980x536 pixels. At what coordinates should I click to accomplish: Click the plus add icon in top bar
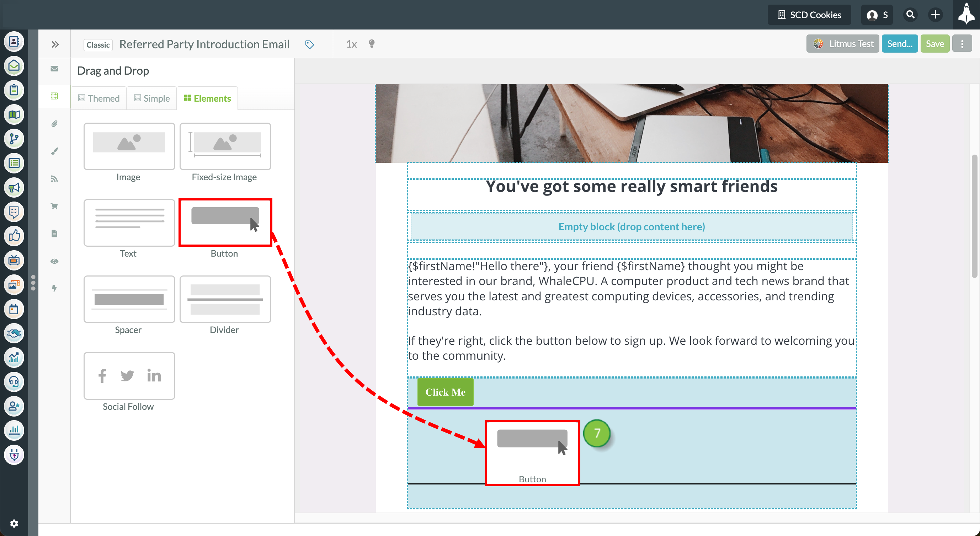(936, 15)
